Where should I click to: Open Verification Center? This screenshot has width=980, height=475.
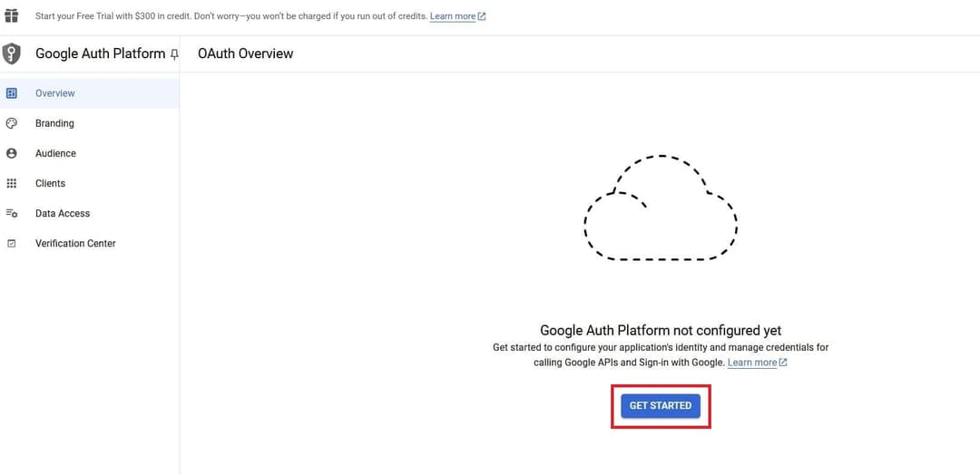tap(75, 243)
